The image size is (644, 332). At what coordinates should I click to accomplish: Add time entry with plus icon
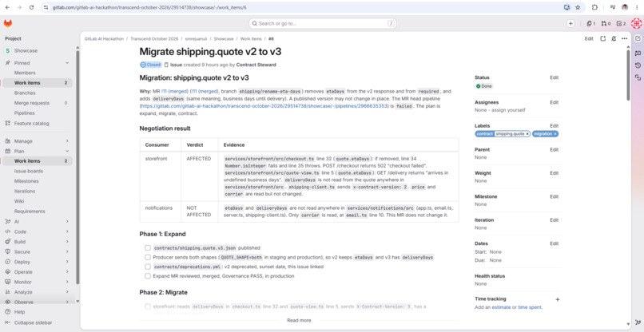click(558, 299)
